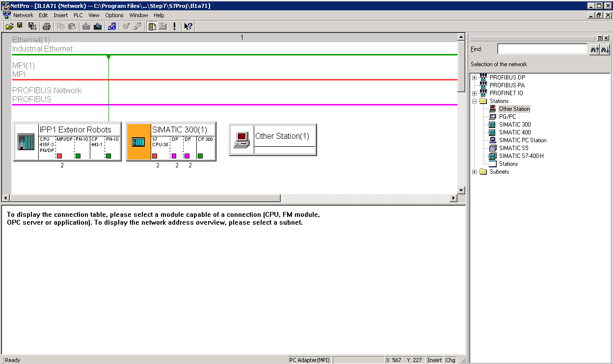Viewport: 613px width, 364px height.
Task: Select the green Industrial Ethernet subnet line
Action: (235, 54)
